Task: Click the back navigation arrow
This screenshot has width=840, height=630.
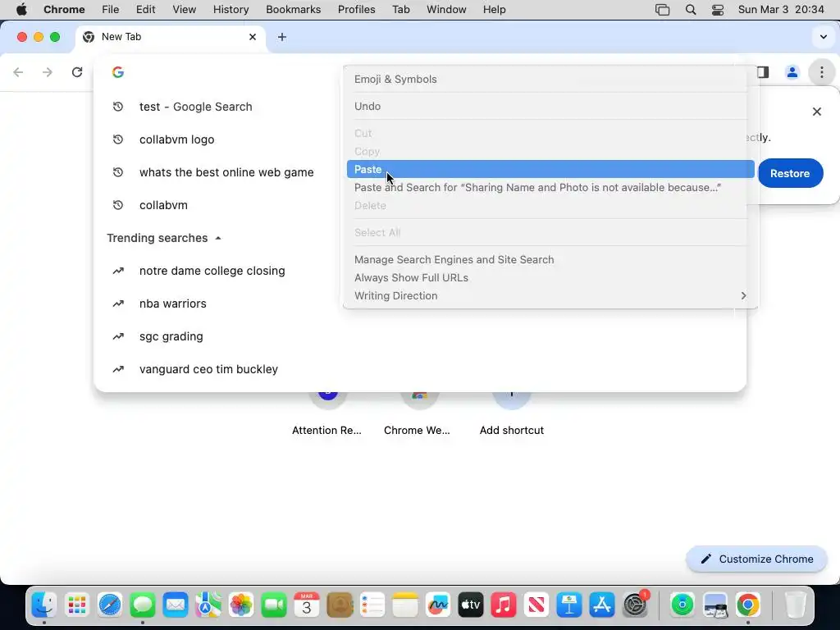Action: click(18, 72)
